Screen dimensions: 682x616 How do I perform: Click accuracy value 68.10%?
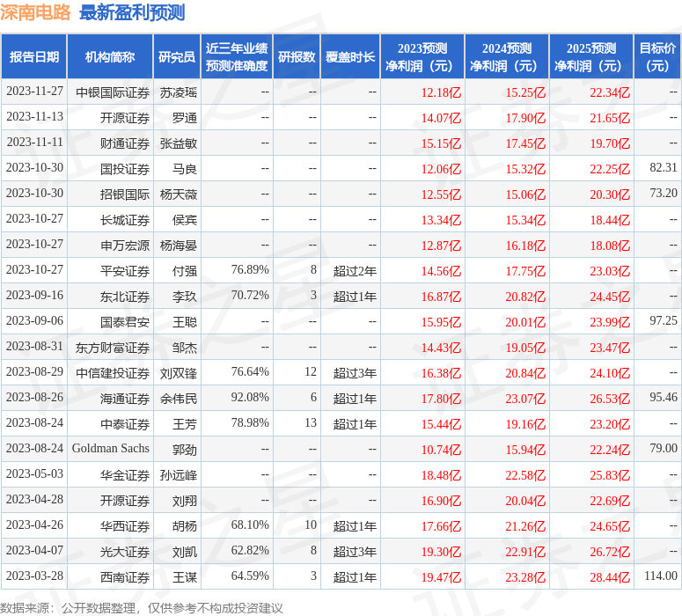[250, 525]
